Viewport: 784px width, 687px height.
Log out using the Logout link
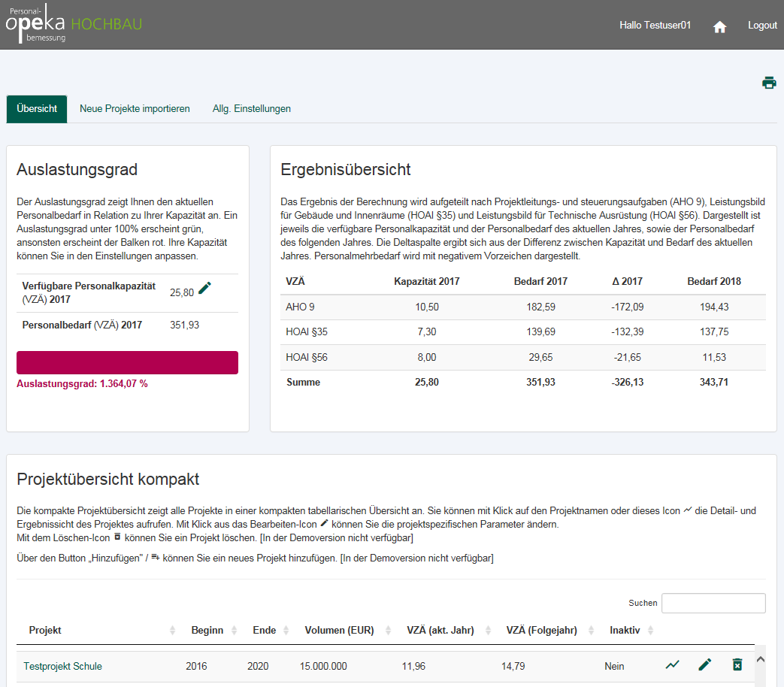pyautogui.click(x=762, y=26)
